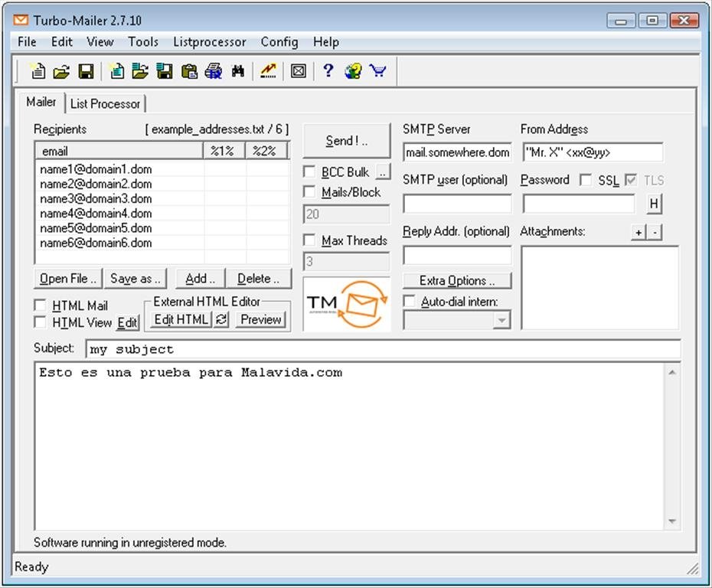Click the Reply Addr. input field
Image resolution: width=712 pixels, height=588 pixels.
point(457,255)
